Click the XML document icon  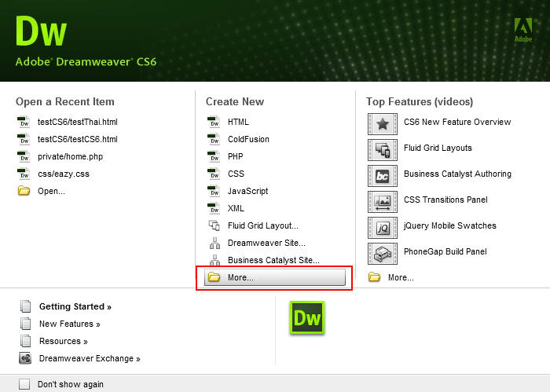[x=214, y=208]
